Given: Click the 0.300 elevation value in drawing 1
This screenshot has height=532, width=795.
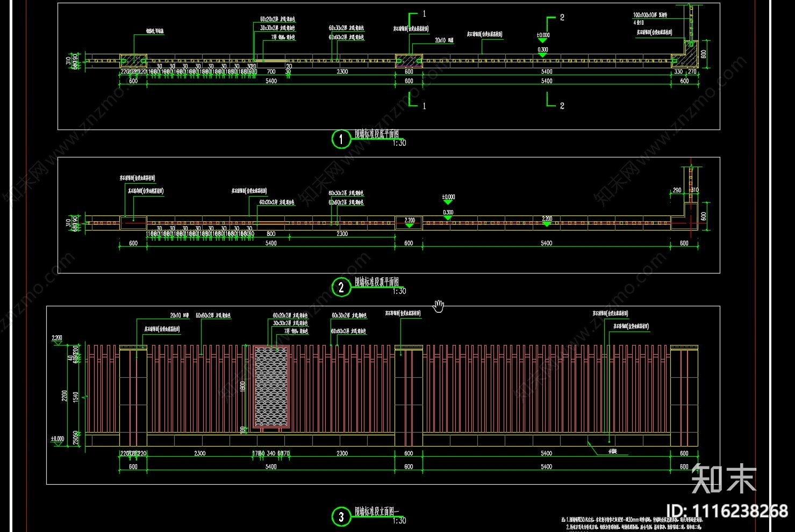Looking at the screenshot, I should 543,49.
